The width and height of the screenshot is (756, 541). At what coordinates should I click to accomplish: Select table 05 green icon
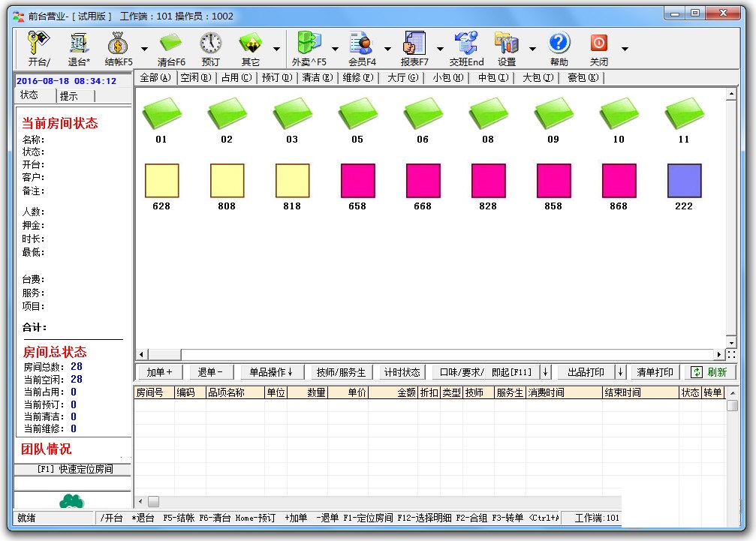pos(358,114)
